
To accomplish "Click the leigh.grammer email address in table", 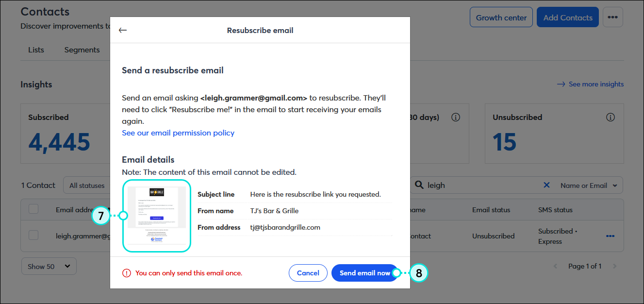I will (83, 236).
